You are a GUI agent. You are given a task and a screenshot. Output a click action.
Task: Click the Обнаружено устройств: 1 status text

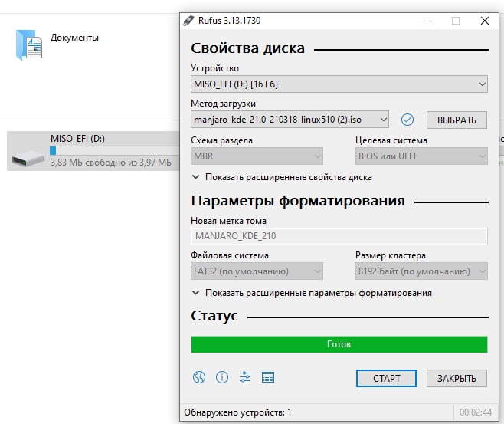238,412
